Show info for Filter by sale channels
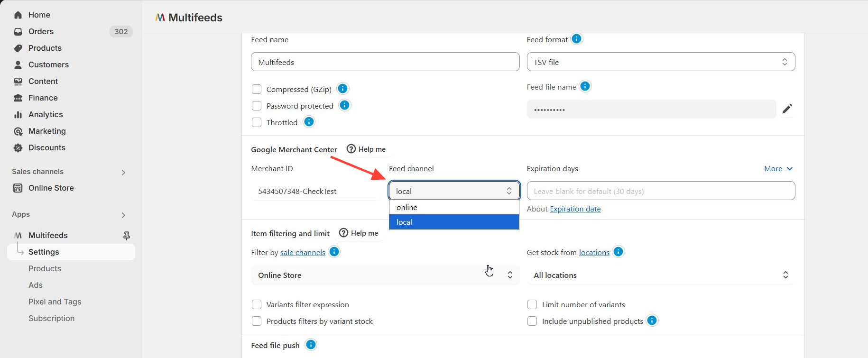 coord(334,252)
